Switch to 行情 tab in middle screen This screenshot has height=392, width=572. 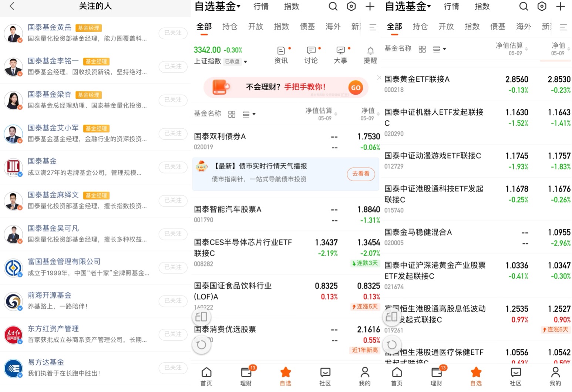tap(261, 6)
